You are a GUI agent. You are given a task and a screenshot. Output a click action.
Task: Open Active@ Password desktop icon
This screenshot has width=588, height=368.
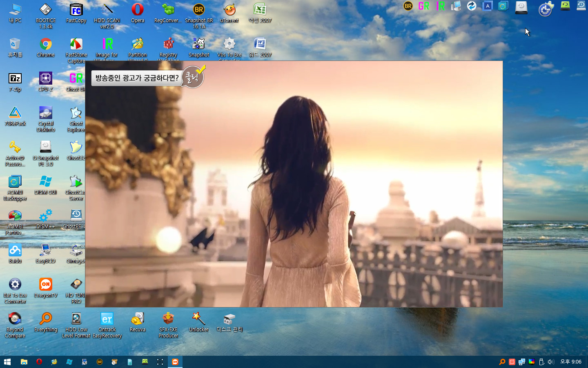15,153
